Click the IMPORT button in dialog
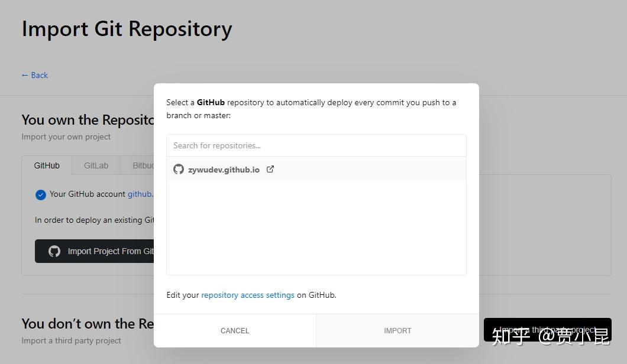Viewport: 627px width, 364px height. tap(397, 330)
